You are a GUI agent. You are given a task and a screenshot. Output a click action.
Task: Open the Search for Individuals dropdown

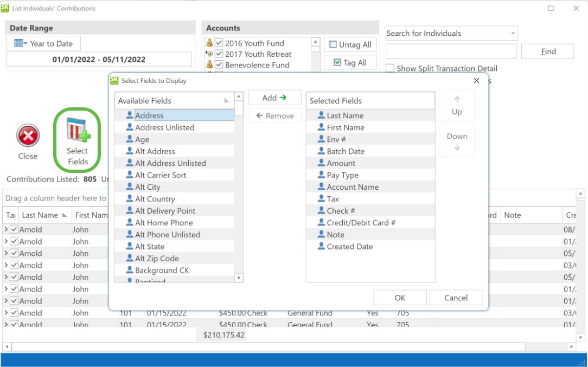pos(512,33)
